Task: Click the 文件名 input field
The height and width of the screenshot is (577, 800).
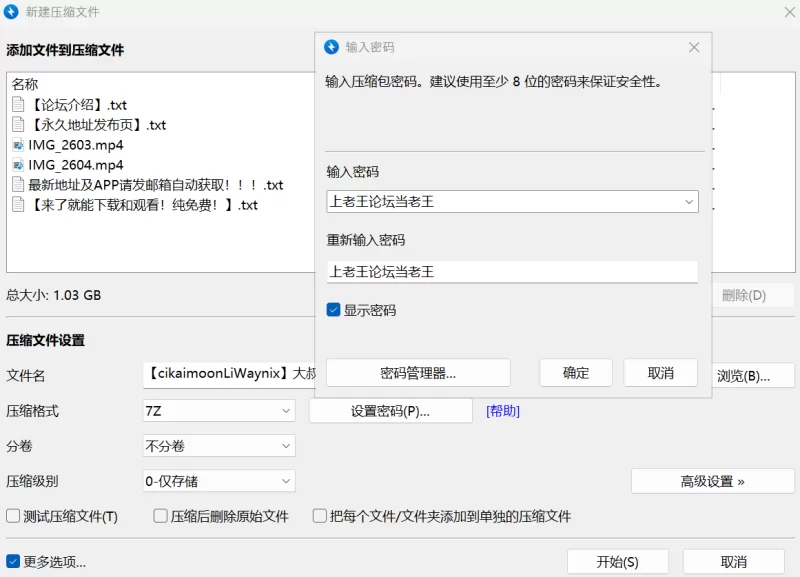Action: [230, 375]
